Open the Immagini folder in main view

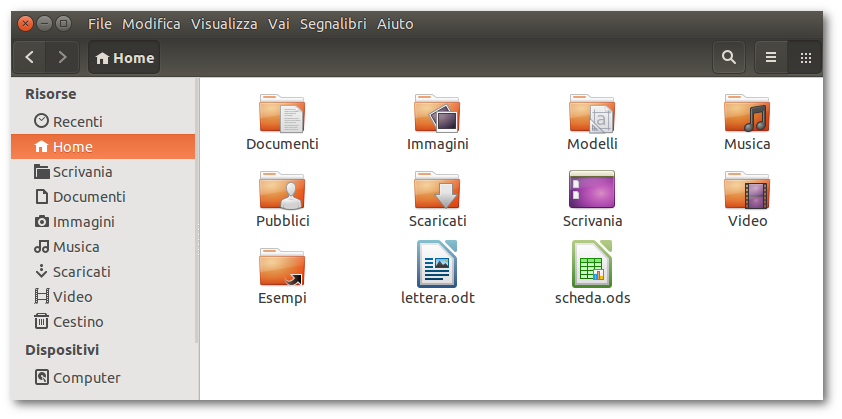437,114
